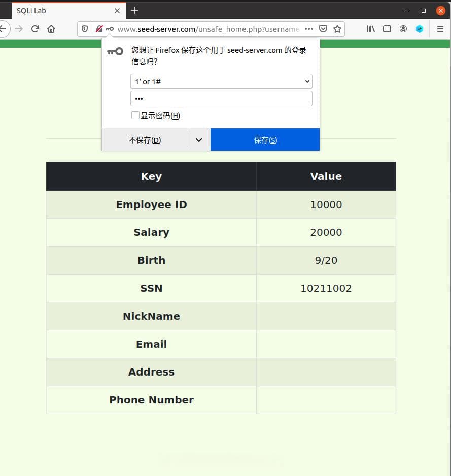Open the Firefox home page
Image resolution: width=451 pixels, height=476 pixels.
(51, 29)
